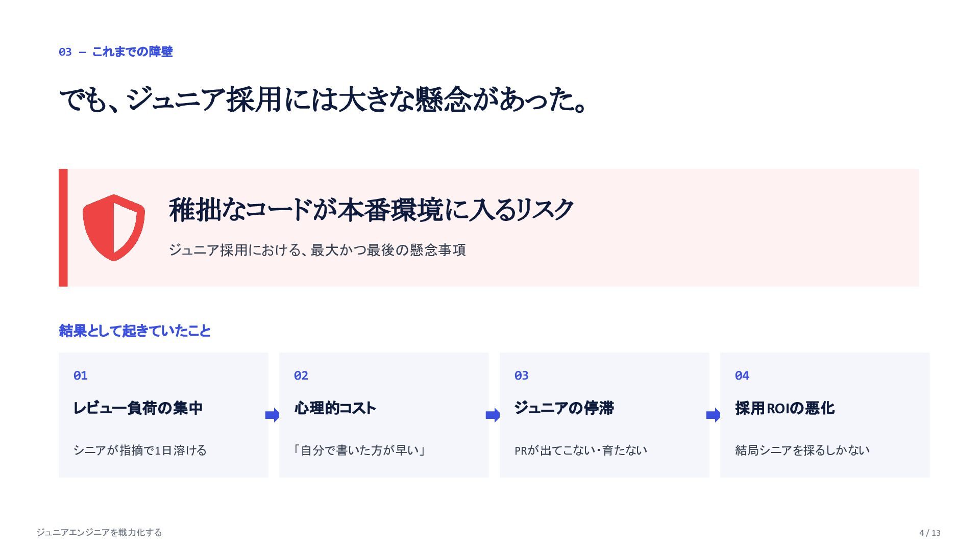Click section label 03 — これまでの障壁

116,52
